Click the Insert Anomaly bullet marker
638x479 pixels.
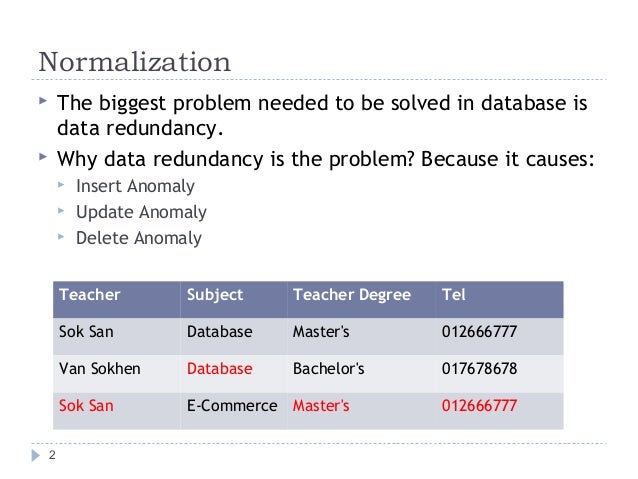click(x=61, y=185)
